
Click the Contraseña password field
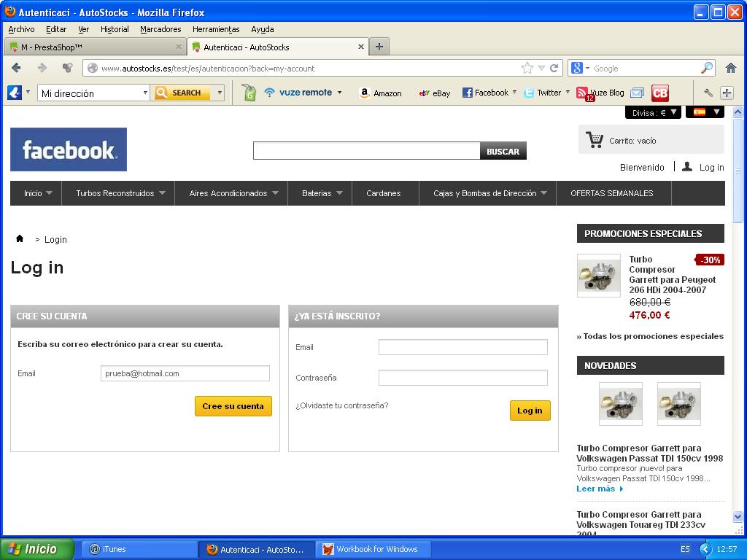[463, 378]
